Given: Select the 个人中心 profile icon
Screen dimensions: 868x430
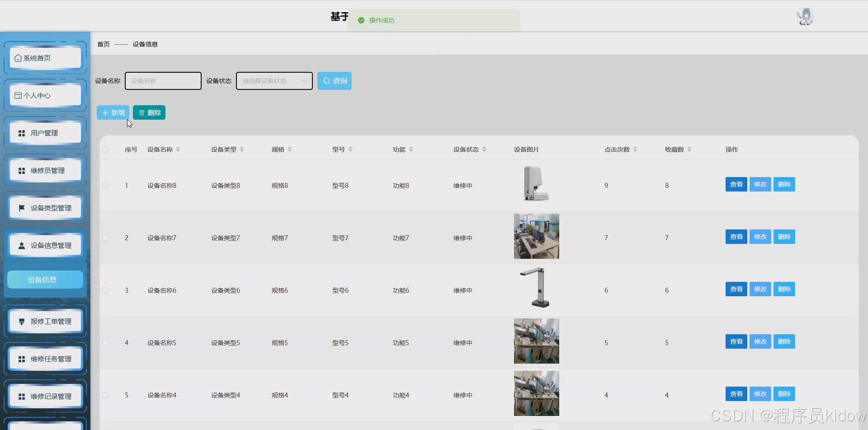Looking at the screenshot, I should pyautogui.click(x=18, y=95).
